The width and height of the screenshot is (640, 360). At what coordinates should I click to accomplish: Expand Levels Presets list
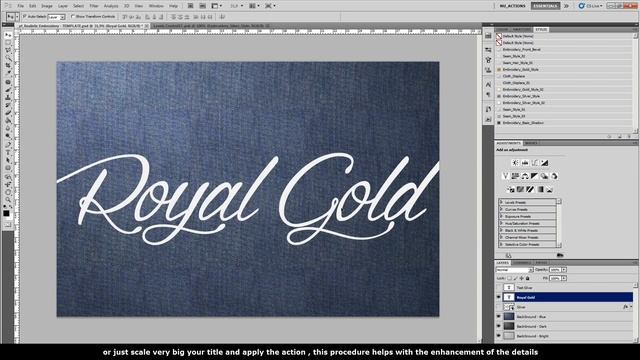[x=502, y=202]
